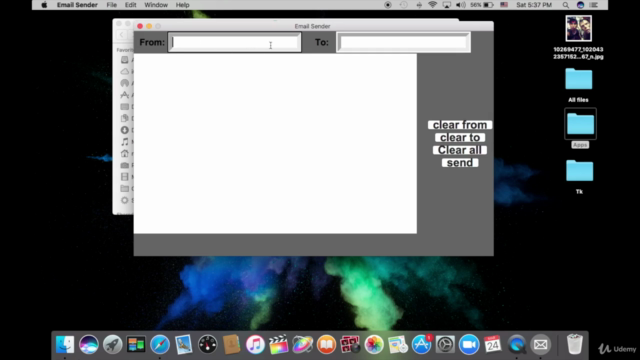Send the email with the send button
Viewport: 640px width, 360px height.
tap(460, 163)
